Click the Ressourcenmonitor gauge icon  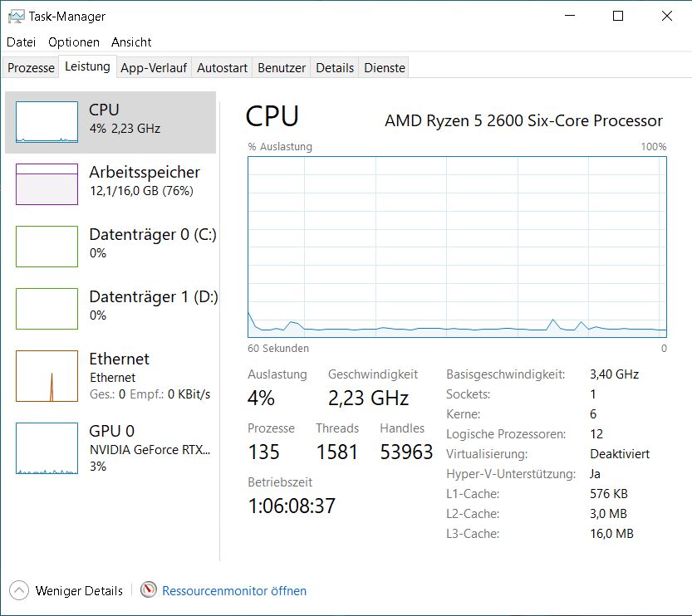(148, 589)
